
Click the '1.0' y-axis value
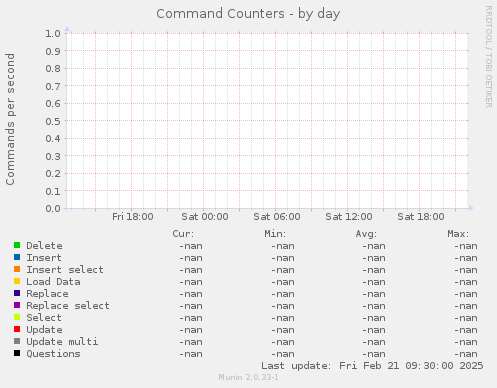tap(53, 33)
